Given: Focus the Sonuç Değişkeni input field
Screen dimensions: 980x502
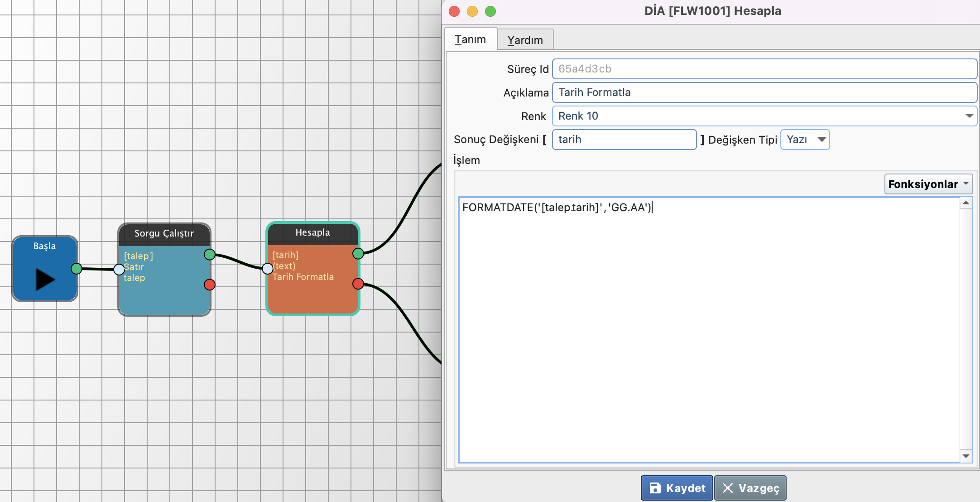Looking at the screenshot, I should pyautogui.click(x=624, y=140).
